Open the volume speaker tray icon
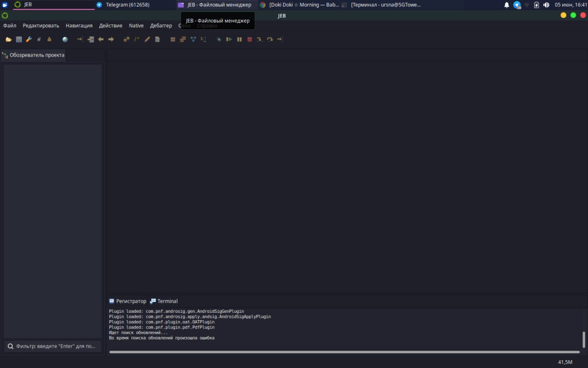Image resolution: width=588 pixels, height=368 pixels. [x=546, y=5]
